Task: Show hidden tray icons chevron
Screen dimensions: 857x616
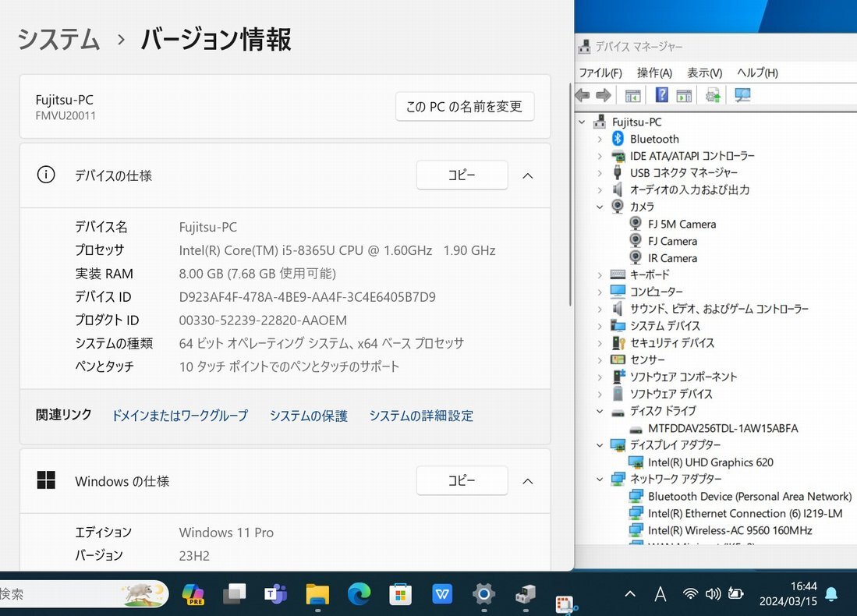Action: [629, 593]
